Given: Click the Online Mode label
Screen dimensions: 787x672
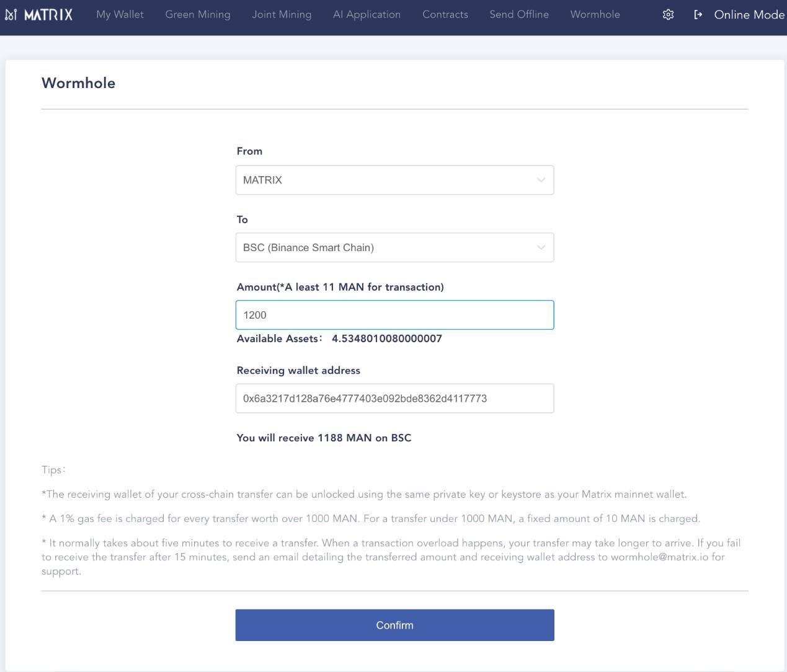Looking at the screenshot, I should click(749, 14).
